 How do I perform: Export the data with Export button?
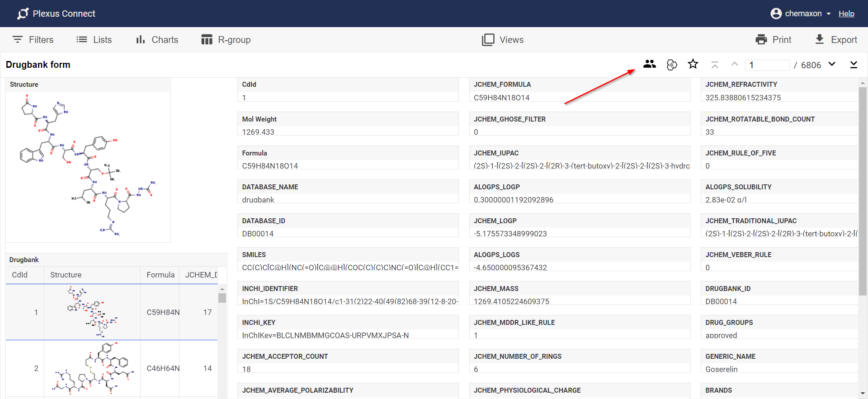click(835, 40)
